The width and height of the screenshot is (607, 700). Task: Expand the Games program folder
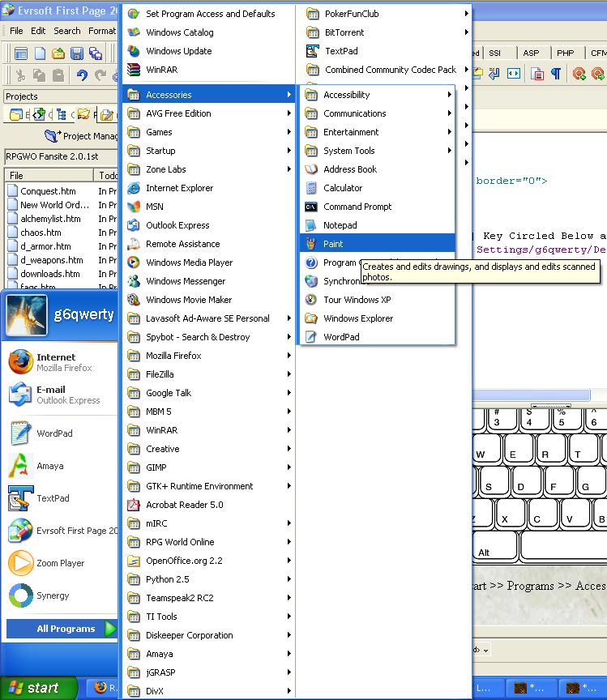pyautogui.click(x=159, y=132)
